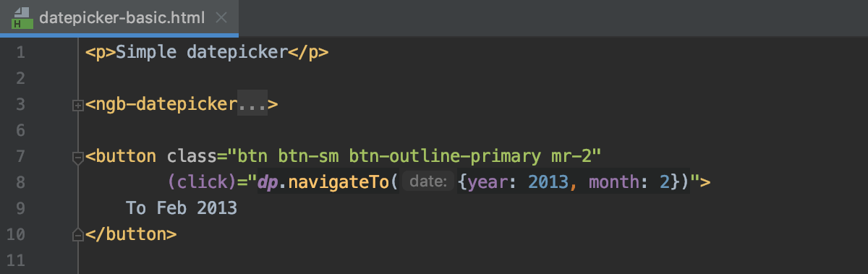868x274 pixels.
Task: Click the closing </button> tag
Action: click(130, 234)
